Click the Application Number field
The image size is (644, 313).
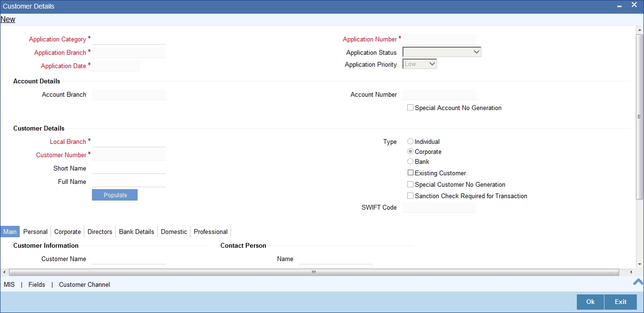click(439, 39)
